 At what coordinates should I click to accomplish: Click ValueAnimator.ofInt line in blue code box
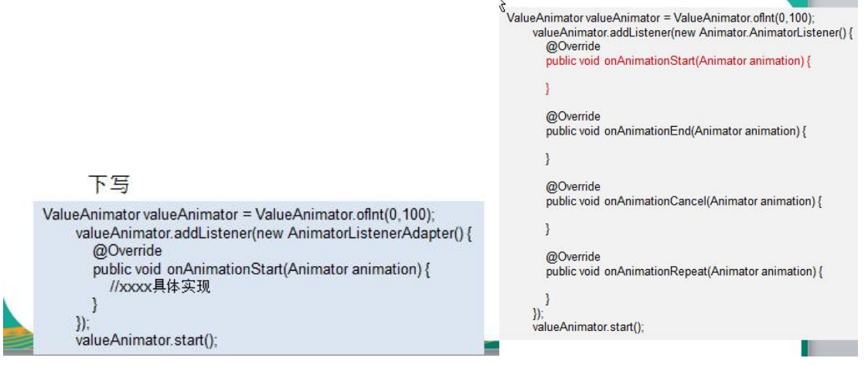(x=239, y=214)
